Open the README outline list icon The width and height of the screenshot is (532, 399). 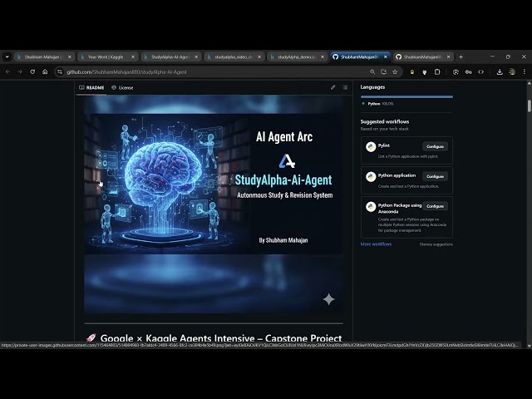coord(345,87)
